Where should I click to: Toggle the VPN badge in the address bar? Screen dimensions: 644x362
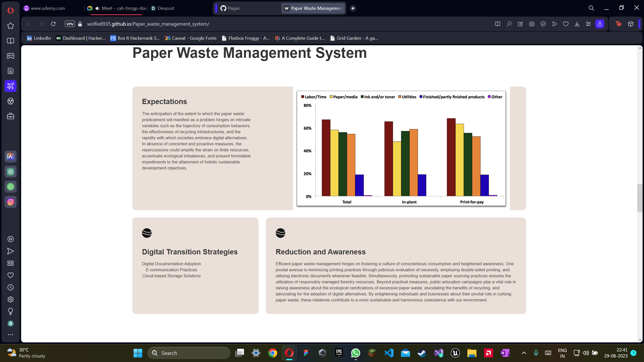(x=70, y=24)
